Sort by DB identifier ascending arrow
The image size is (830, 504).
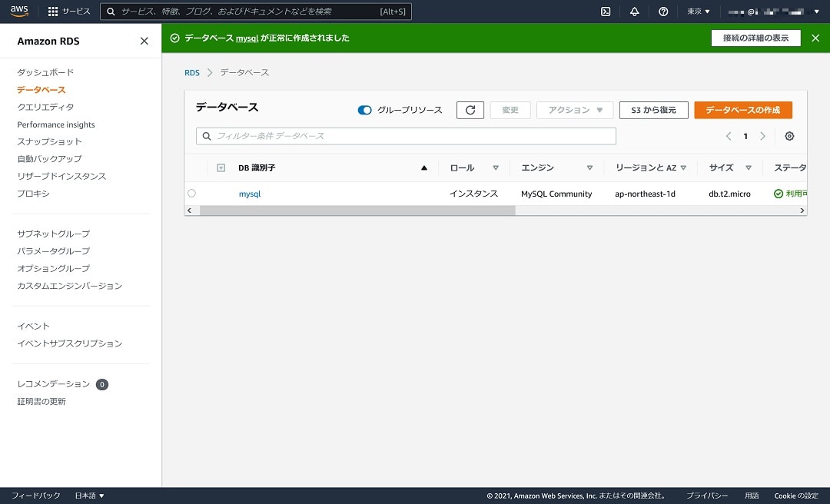coord(424,167)
